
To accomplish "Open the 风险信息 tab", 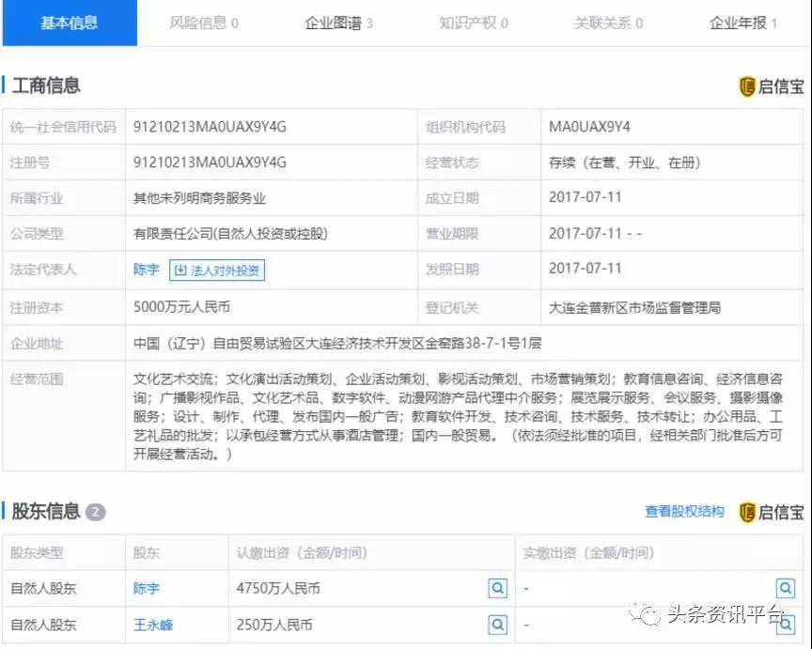I will click(203, 23).
